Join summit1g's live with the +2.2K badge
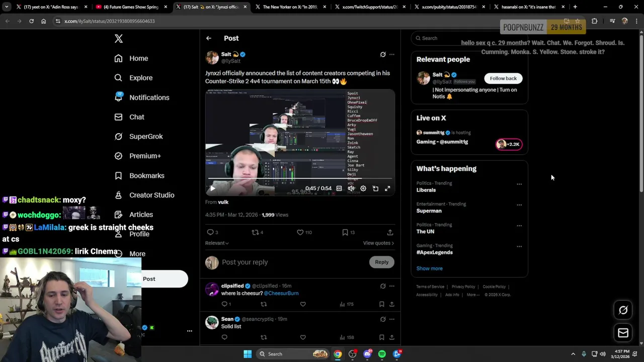This screenshot has height=362, width=644. coord(509,144)
